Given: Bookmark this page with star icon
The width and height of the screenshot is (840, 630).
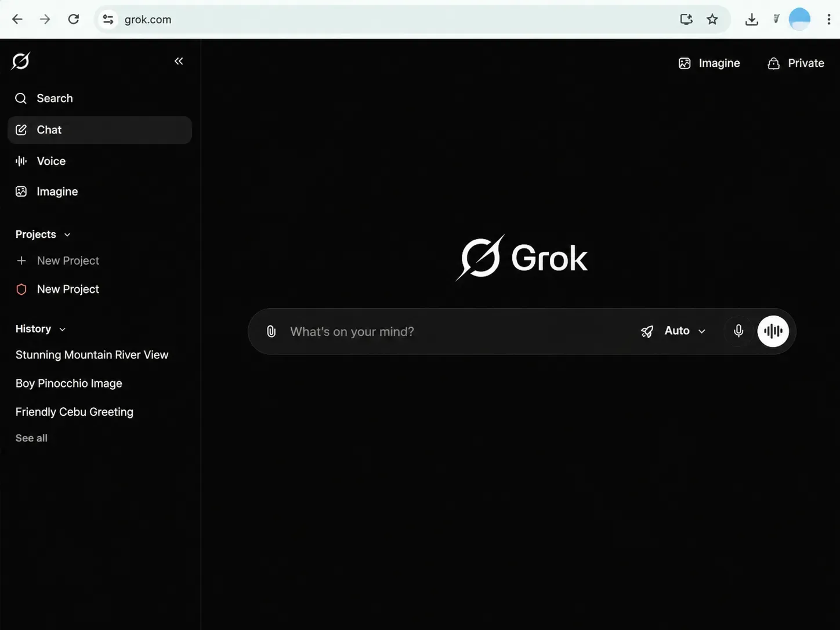Looking at the screenshot, I should click(x=712, y=19).
